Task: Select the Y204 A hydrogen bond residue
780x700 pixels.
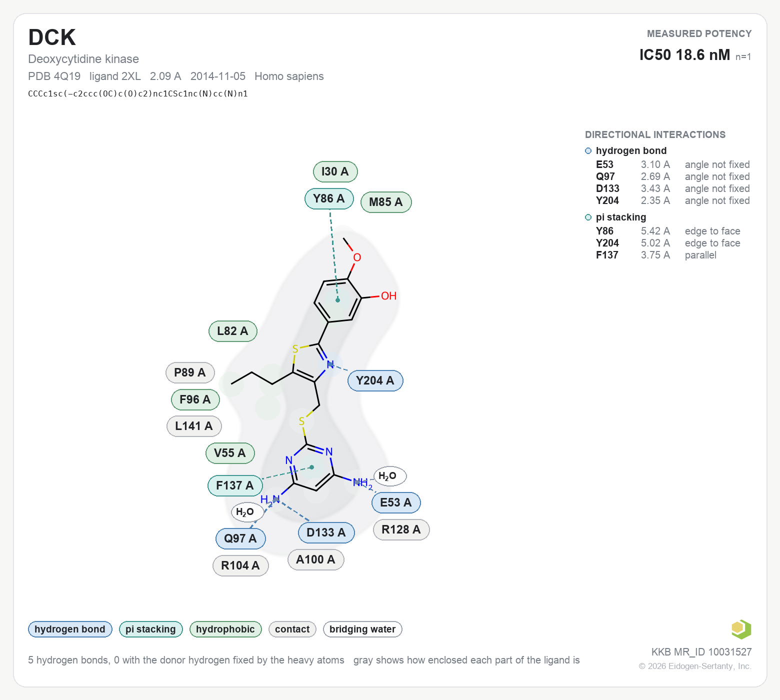Action: (375, 380)
